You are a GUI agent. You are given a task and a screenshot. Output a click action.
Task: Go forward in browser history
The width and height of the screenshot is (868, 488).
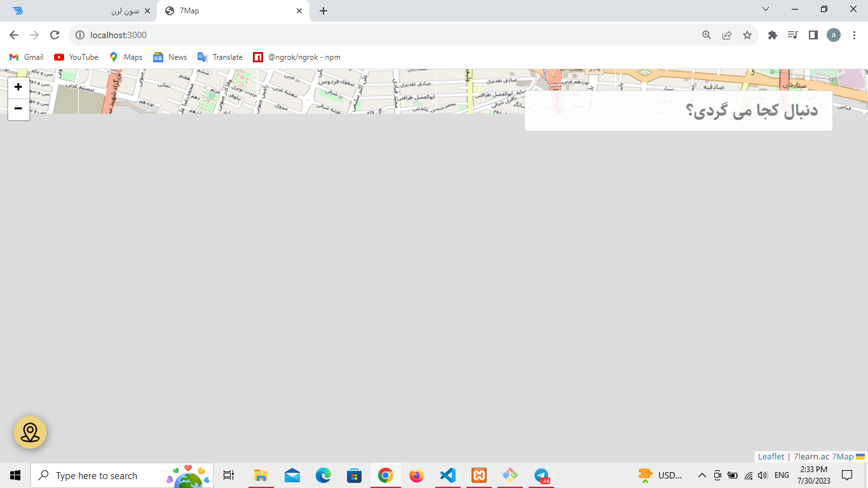click(x=34, y=35)
